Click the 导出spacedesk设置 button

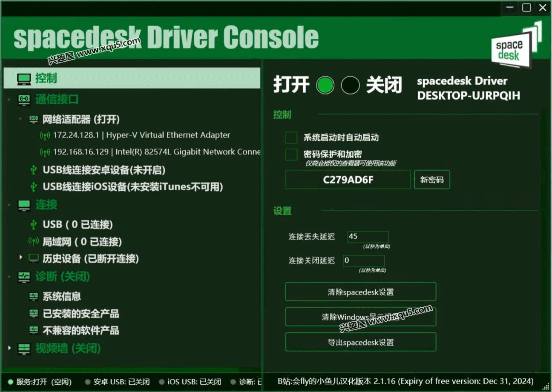point(361,342)
